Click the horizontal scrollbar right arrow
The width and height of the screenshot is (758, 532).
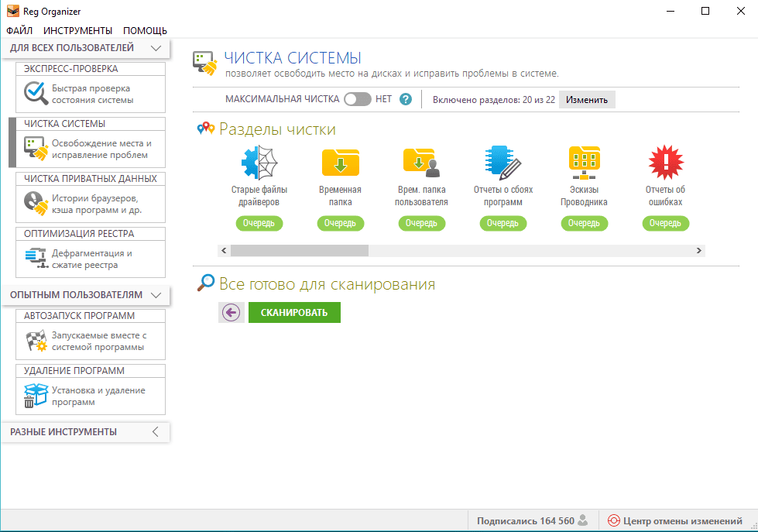tap(698, 251)
